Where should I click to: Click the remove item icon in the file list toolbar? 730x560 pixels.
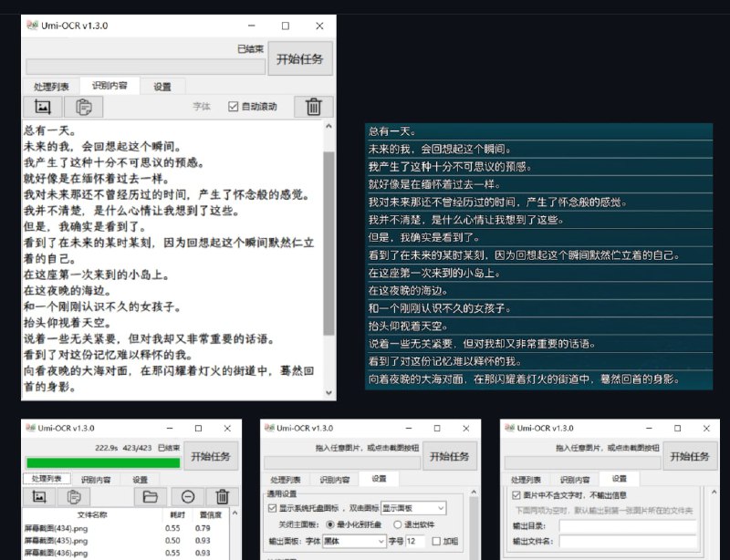coord(188,496)
